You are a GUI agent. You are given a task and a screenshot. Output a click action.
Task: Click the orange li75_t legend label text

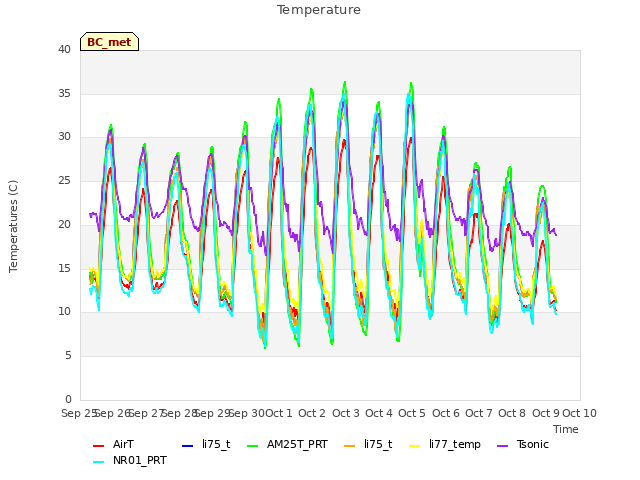tap(378, 444)
